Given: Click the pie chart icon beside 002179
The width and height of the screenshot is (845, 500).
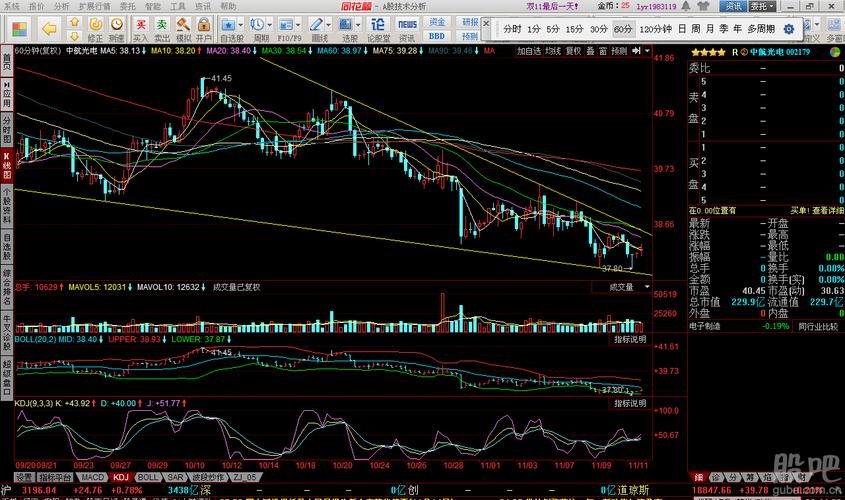Looking at the screenshot, I should coord(835,52).
